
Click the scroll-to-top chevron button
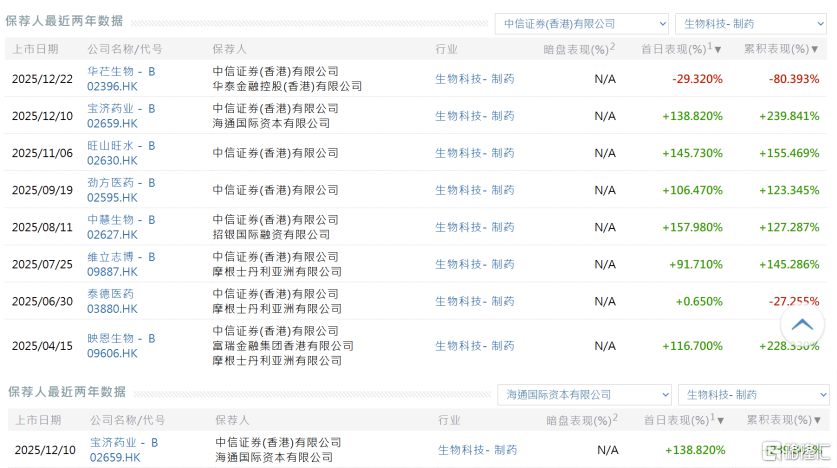point(802,324)
